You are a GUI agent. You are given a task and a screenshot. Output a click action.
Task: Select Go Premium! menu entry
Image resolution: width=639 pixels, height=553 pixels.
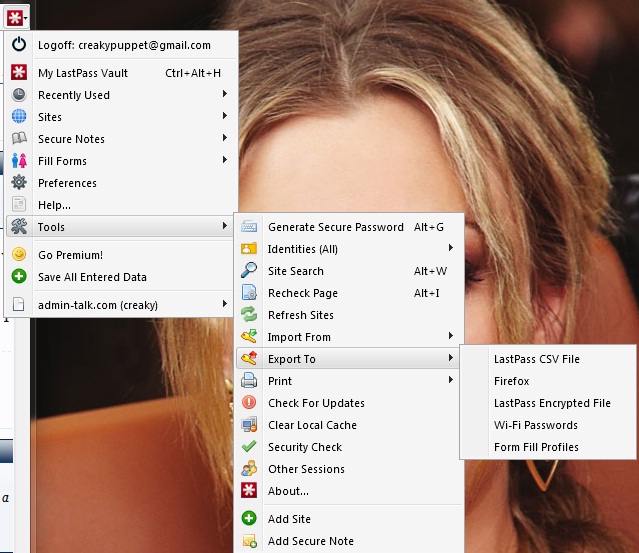point(121,255)
